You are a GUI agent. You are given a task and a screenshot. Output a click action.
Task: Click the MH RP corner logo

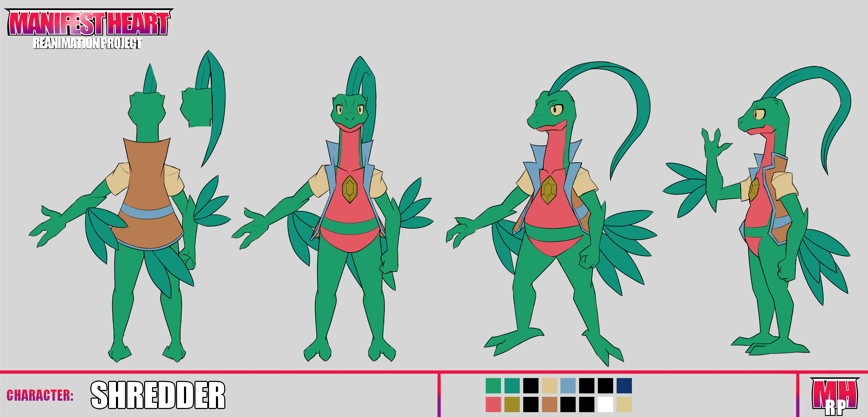pyautogui.click(x=835, y=396)
